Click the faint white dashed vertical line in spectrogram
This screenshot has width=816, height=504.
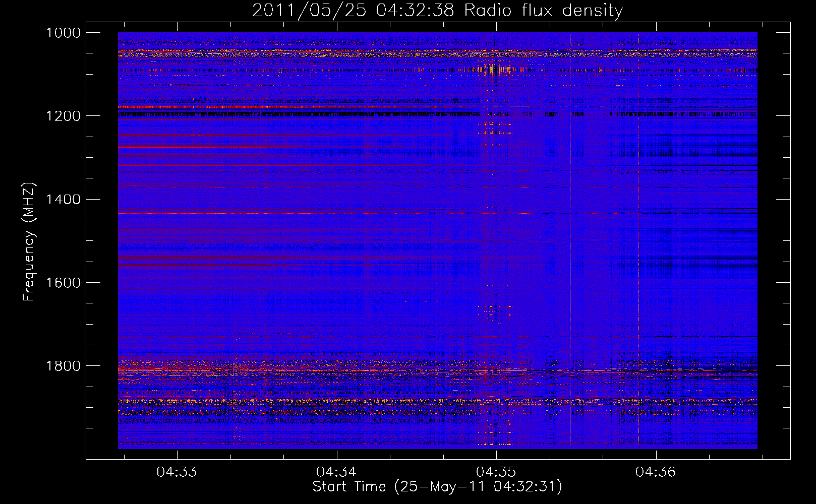(638, 240)
